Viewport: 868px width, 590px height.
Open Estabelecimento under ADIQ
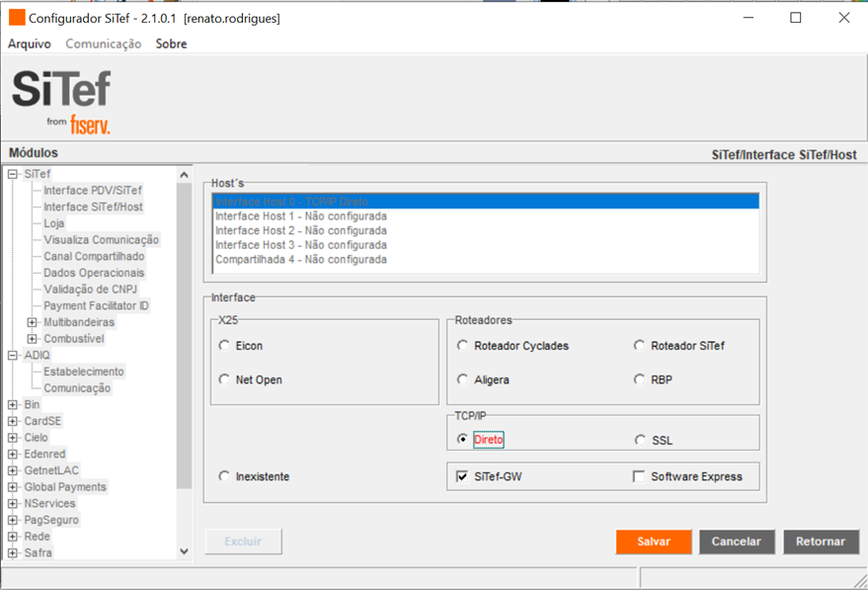click(x=84, y=372)
